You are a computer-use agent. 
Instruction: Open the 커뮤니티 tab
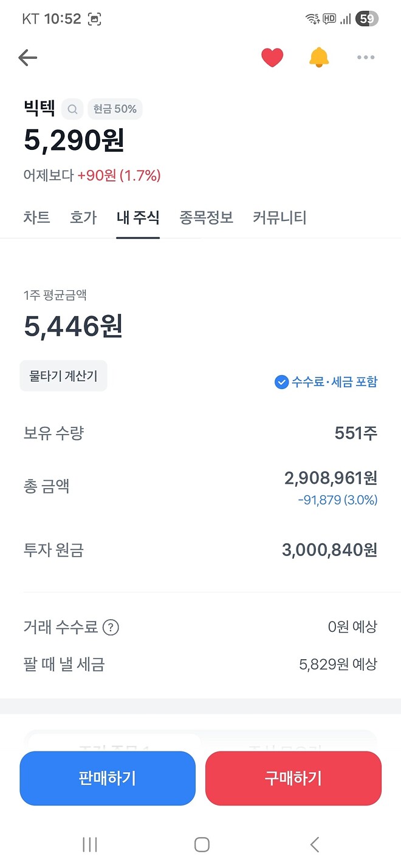coord(278,217)
